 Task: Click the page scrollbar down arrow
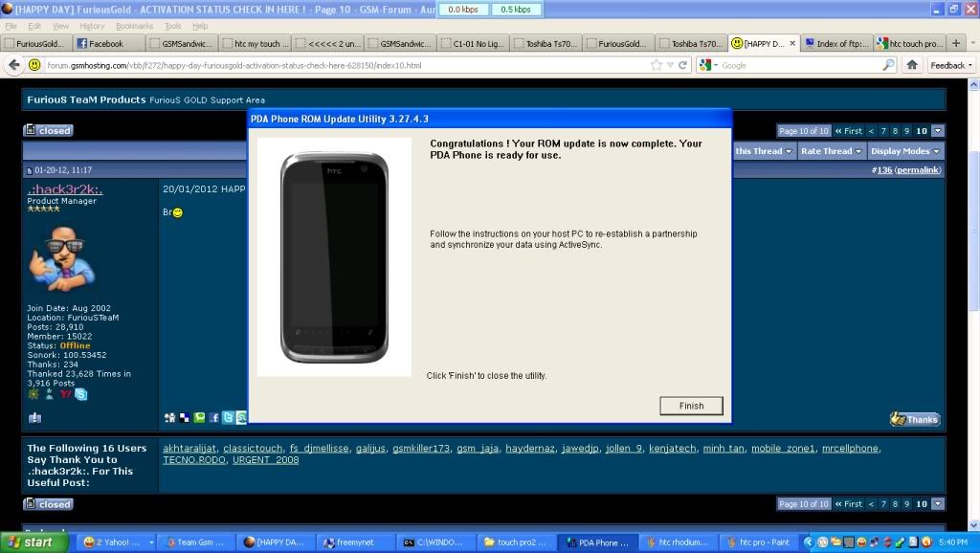973,525
